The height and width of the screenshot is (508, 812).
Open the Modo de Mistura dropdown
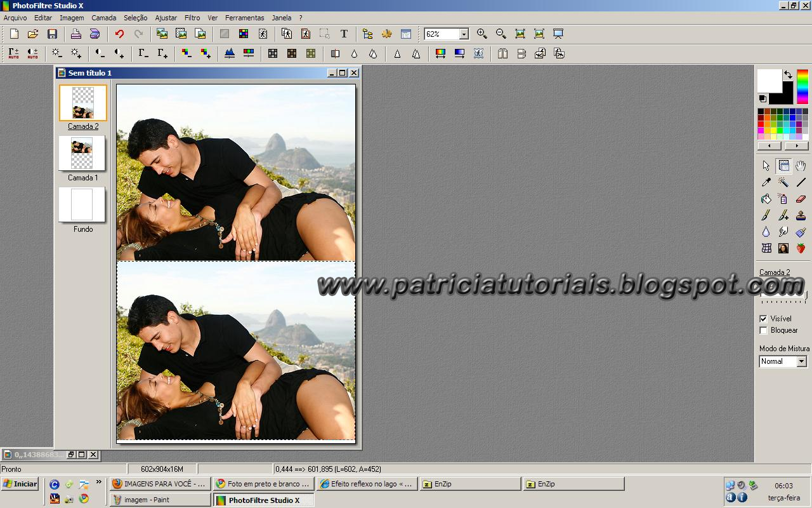click(799, 361)
